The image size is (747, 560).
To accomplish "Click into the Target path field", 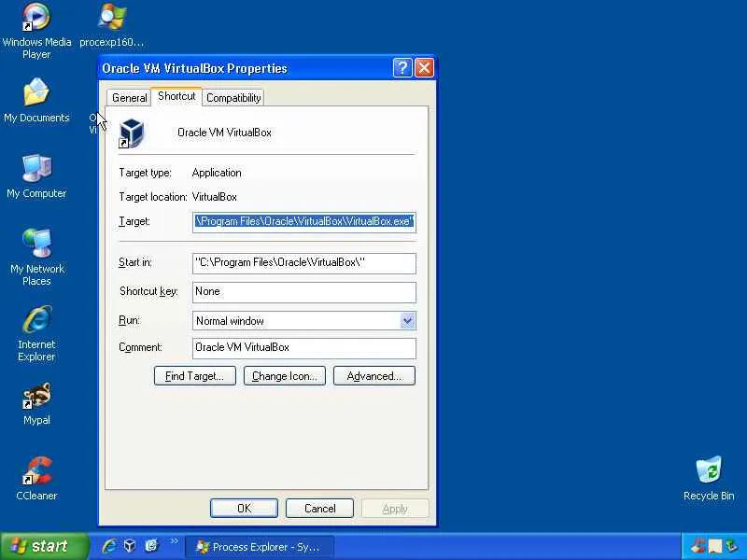I will [x=304, y=222].
